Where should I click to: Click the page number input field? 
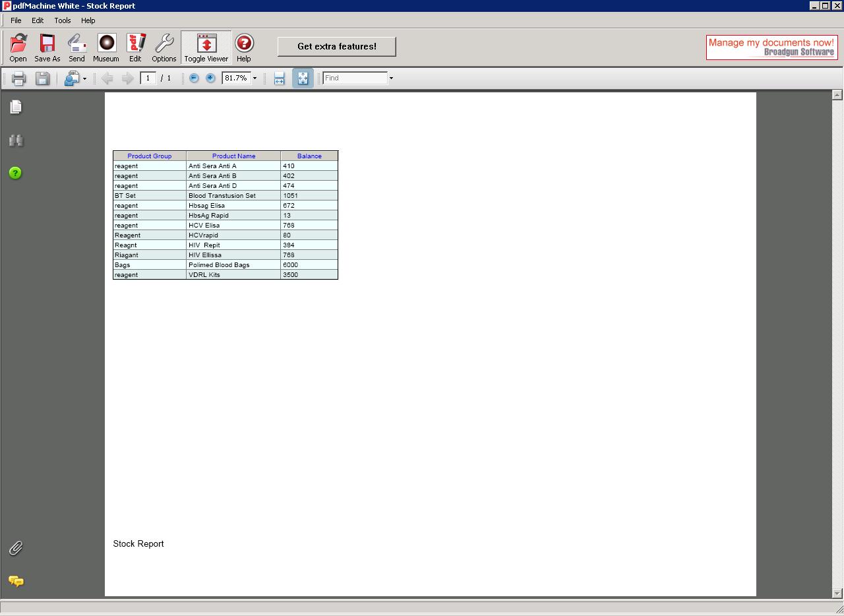148,78
